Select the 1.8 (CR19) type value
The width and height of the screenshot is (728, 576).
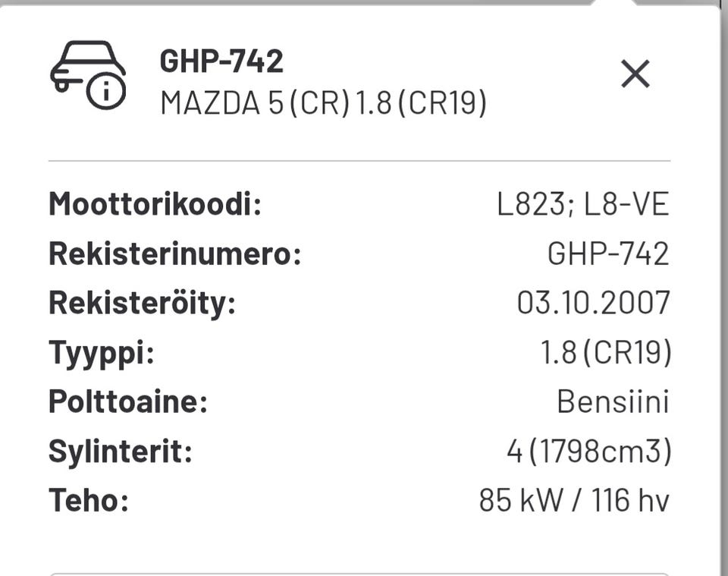tap(606, 352)
